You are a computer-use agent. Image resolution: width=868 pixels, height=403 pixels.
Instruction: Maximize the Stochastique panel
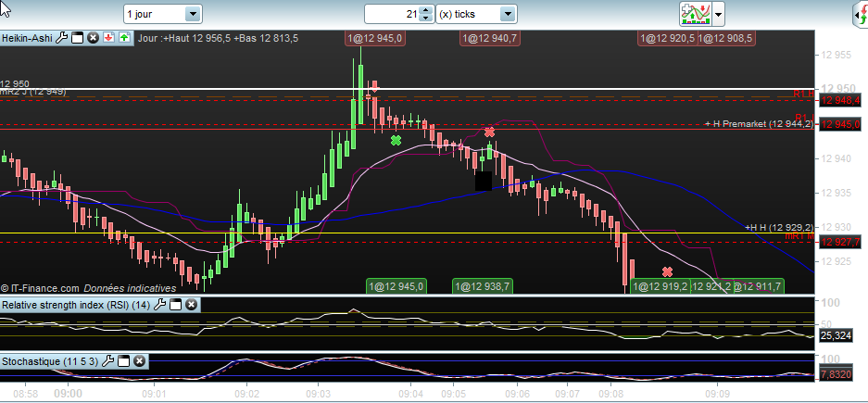pyautogui.click(x=123, y=361)
